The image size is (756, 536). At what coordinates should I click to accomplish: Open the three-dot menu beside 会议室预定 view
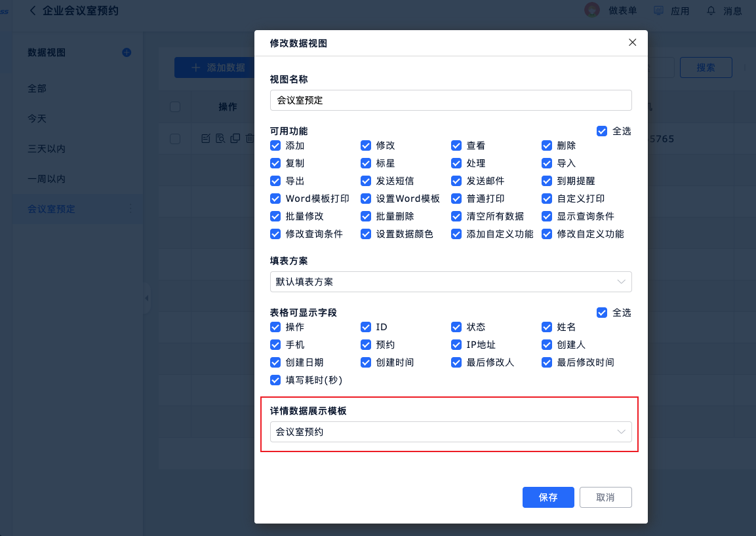coord(129,209)
